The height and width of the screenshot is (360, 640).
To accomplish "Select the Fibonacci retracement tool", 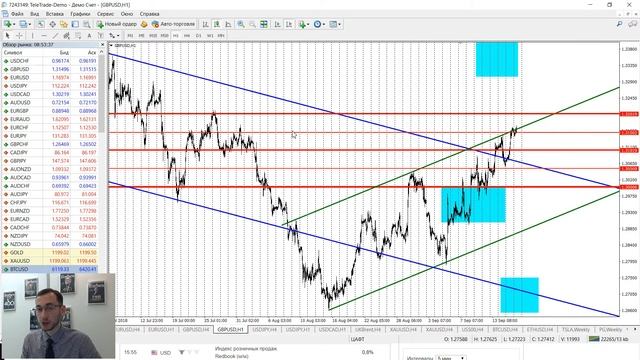I will 78,36.
